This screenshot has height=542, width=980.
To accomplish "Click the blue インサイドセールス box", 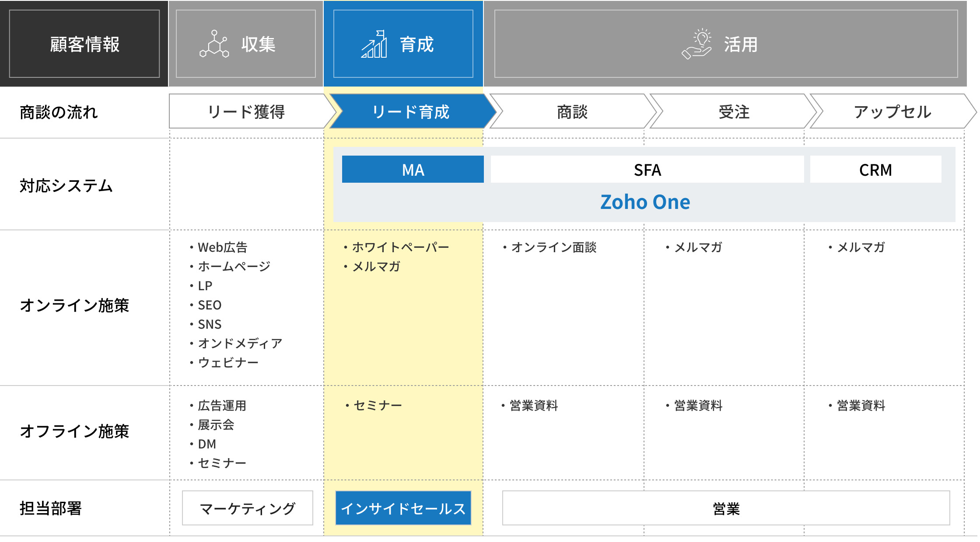I will 403,508.
